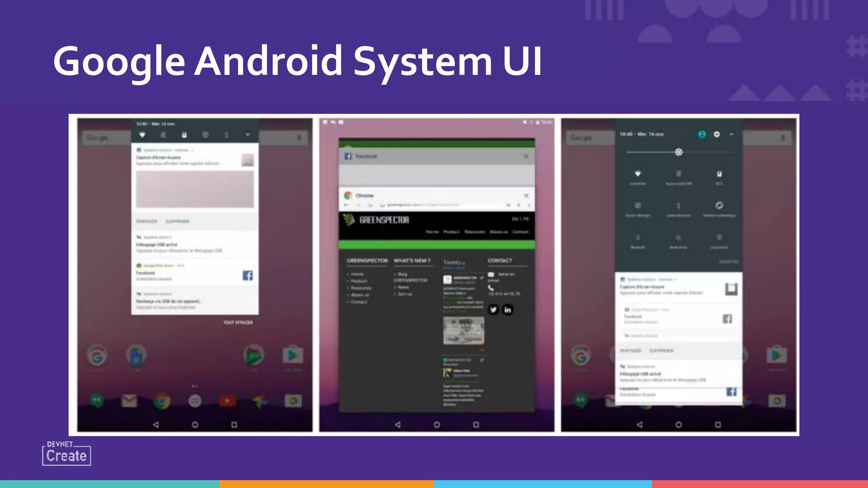
Task: Close Facebook card in recents
Action: point(526,156)
